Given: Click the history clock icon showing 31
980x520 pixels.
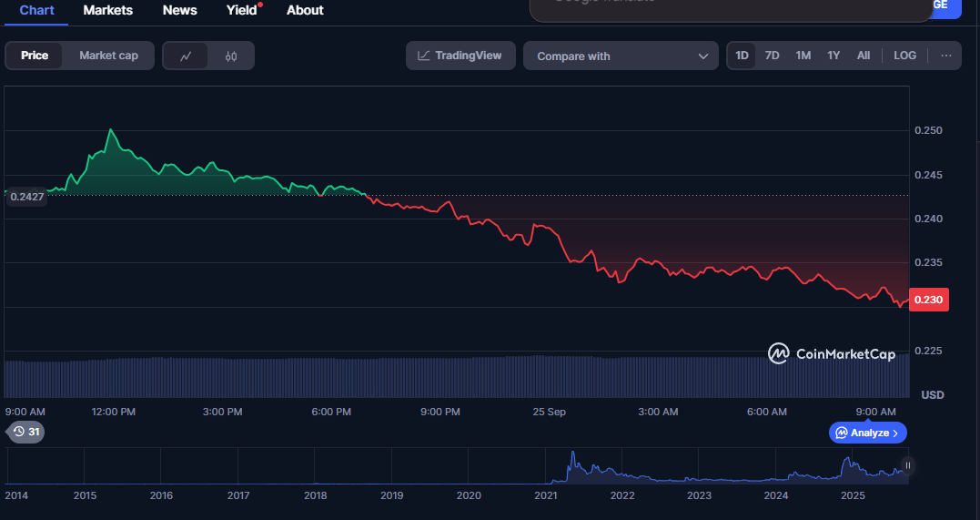Looking at the screenshot, I should coord(25,432).
